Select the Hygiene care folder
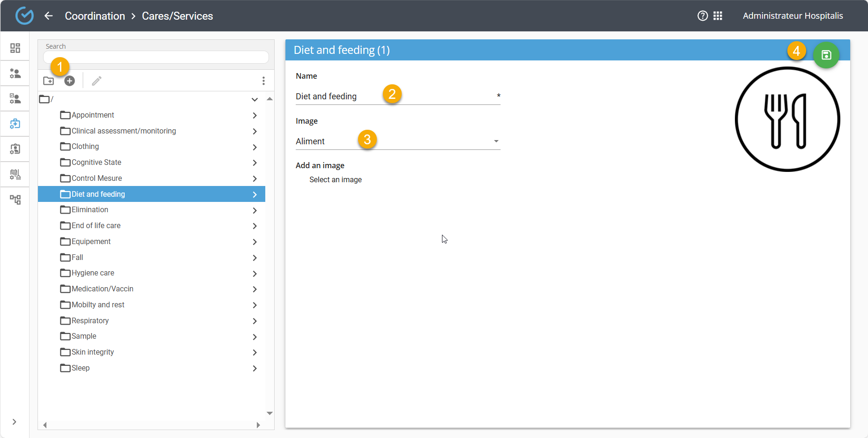Screen dimensions: 868x438 [93, 273]
